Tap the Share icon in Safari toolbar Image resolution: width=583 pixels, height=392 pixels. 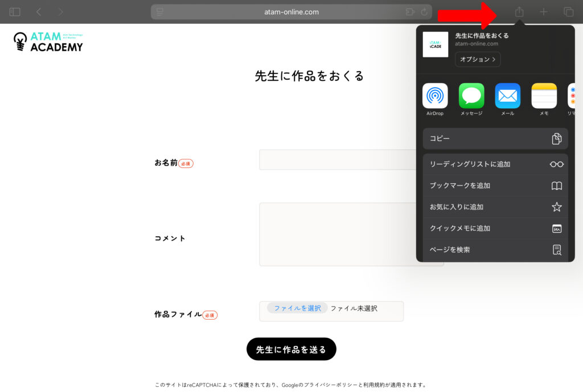pos(519,12)
